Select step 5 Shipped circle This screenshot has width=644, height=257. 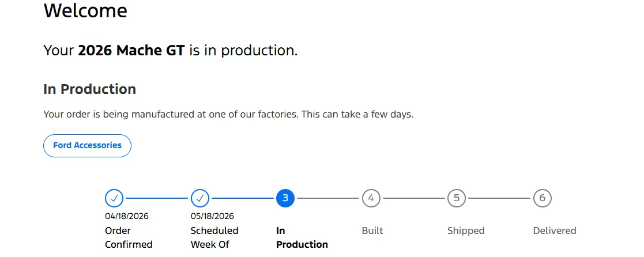click(457, 198)
